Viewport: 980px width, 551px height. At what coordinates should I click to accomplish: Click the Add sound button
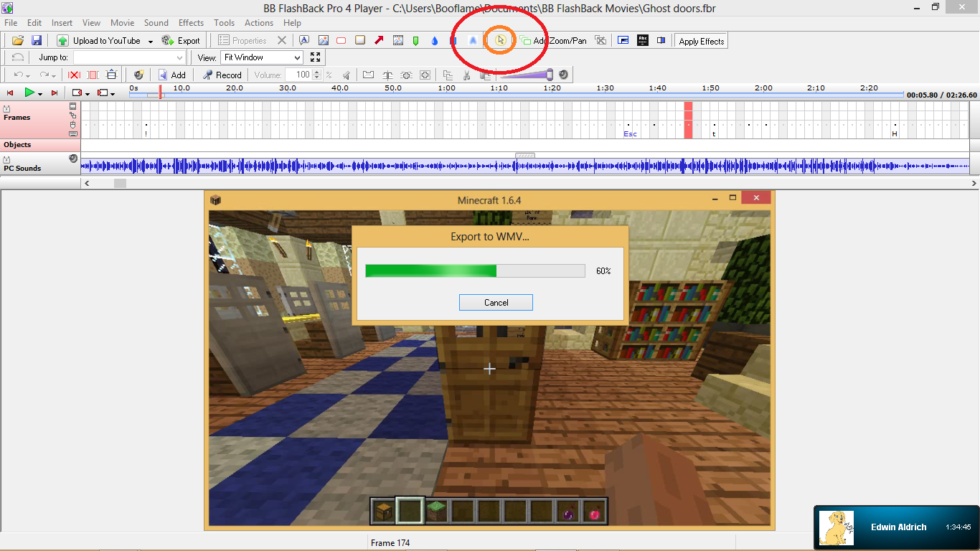tap(172, 75)
